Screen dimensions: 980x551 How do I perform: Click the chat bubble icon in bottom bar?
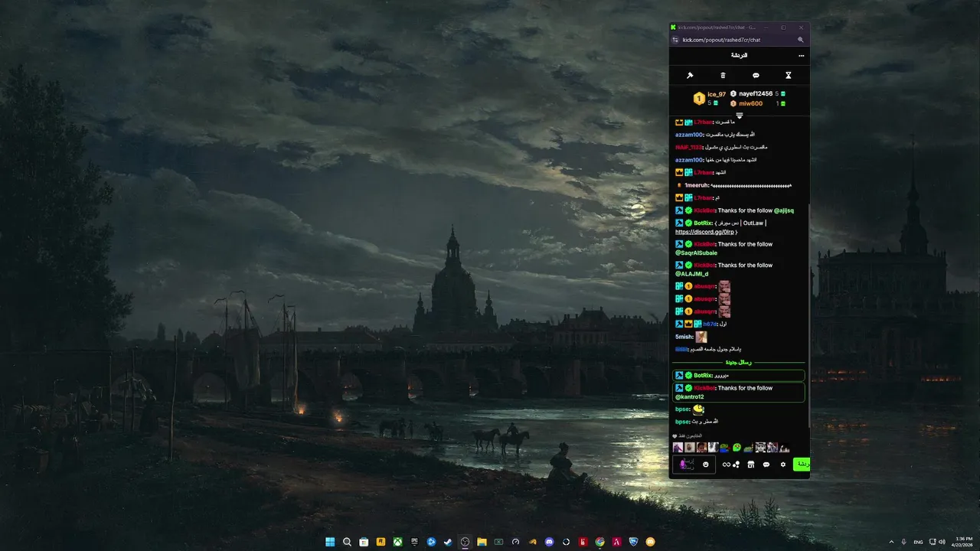pyautogui.click(x=766, y=465)
